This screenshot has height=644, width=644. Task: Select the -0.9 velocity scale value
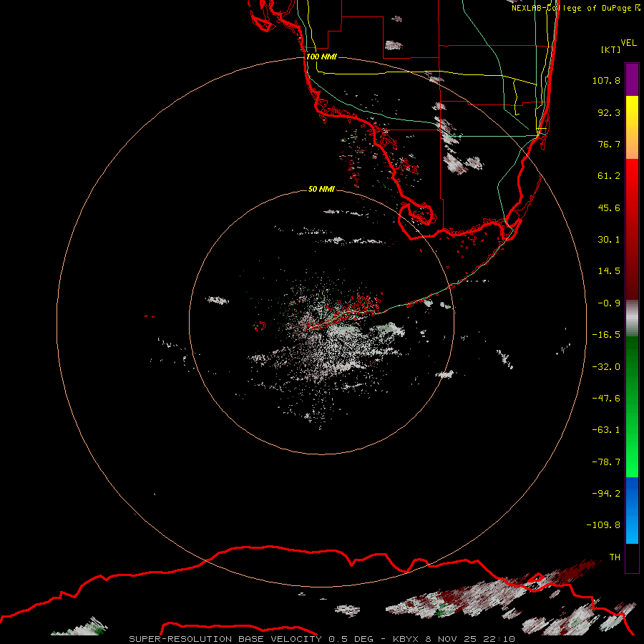click(x=609, y=303)
